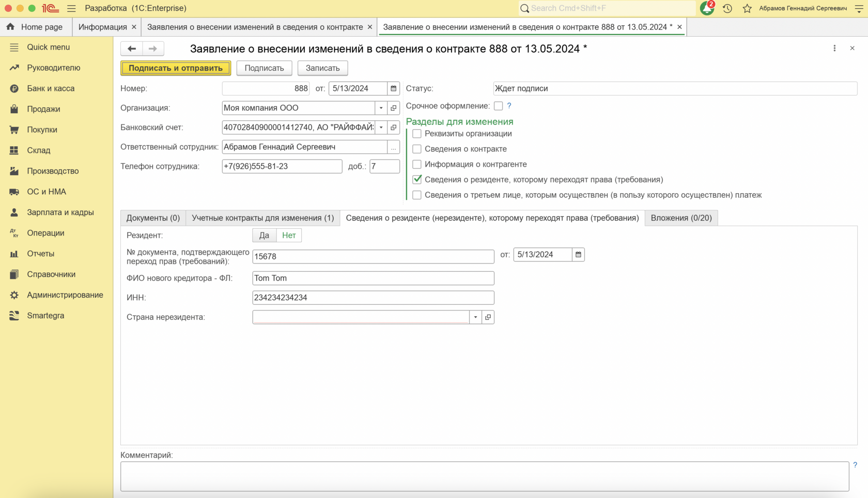Click Подписать и отправить button

point(176,68)
